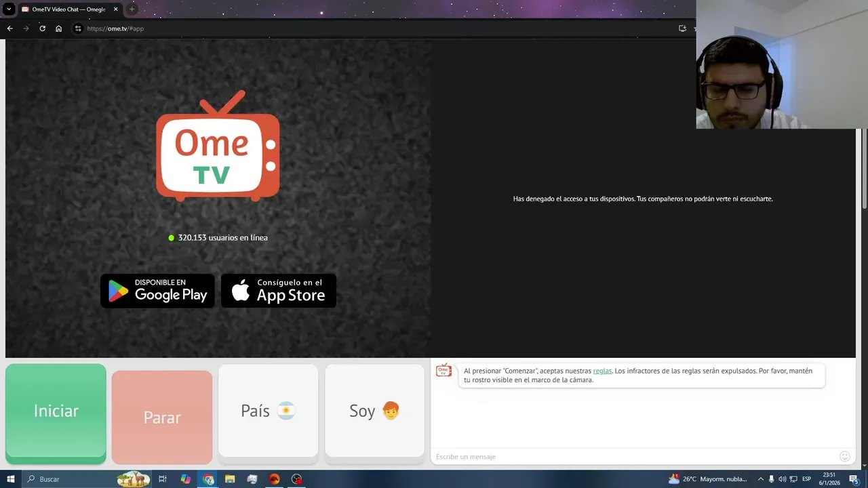Open the Copilot taskbar icon

point(186,479)
